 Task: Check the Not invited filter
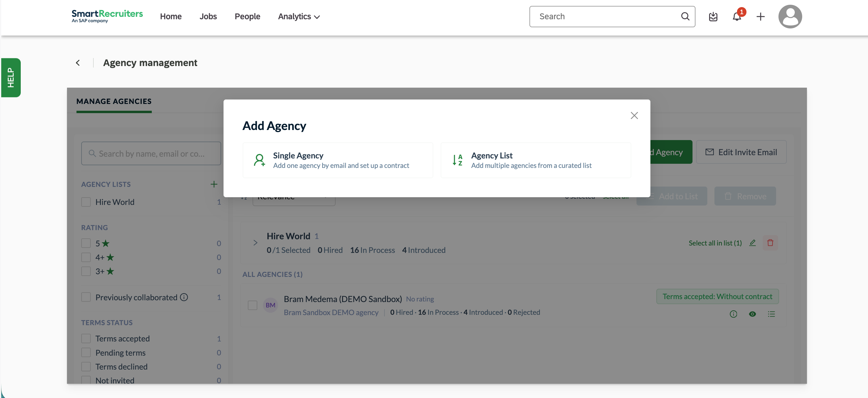coord(86,380)
